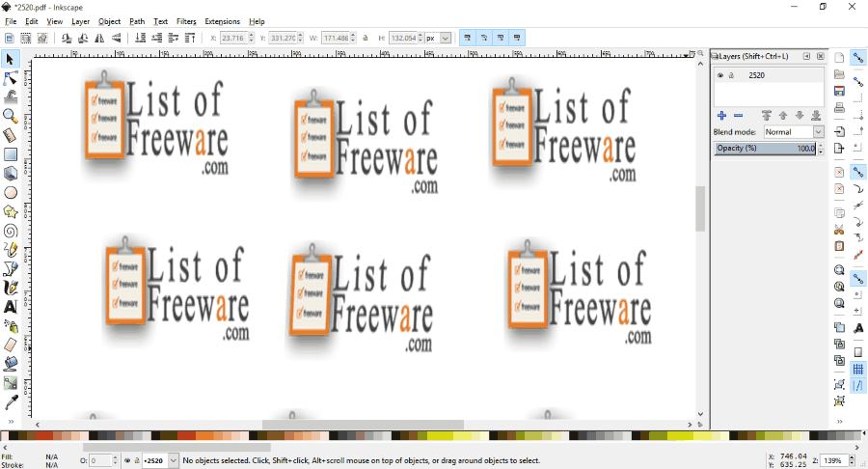This screenshot has width=868, height=469.
Task: Delete current layer with minus button
Action: point(738,116)
